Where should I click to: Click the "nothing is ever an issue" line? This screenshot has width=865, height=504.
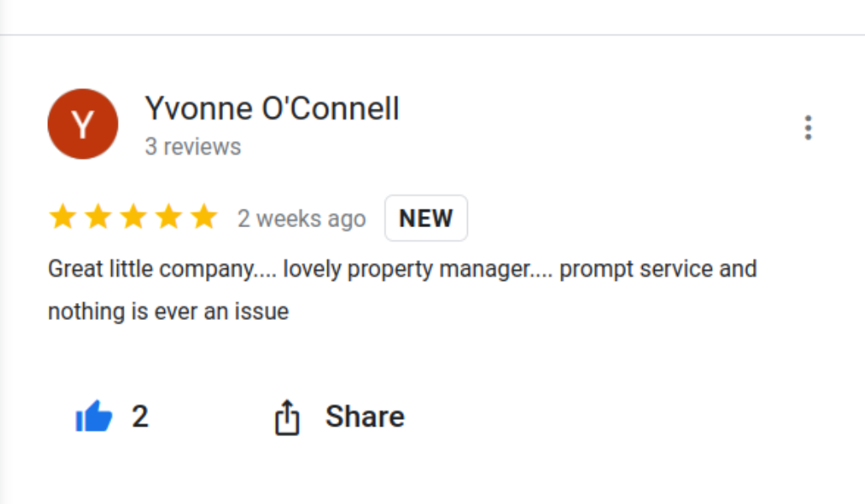click(168, 312)
